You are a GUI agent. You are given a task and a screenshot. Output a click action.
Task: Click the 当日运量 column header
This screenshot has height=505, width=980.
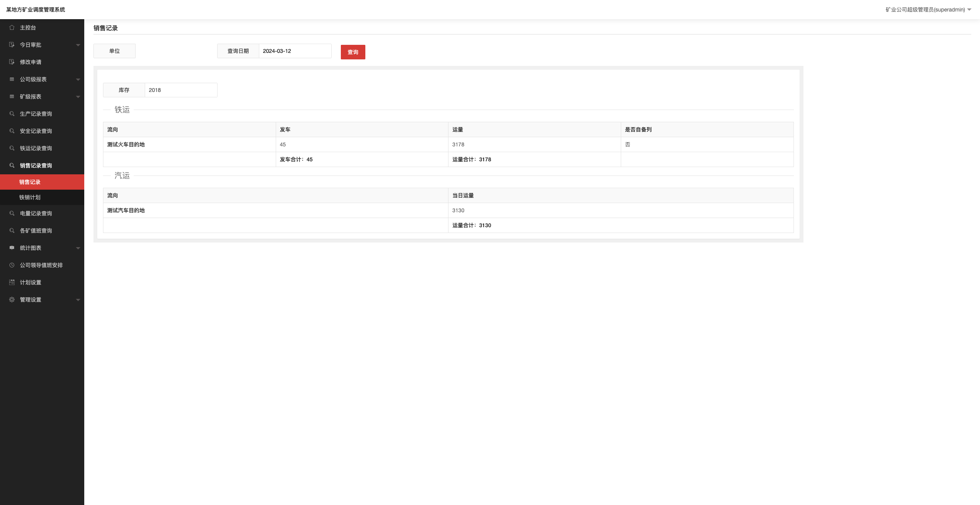pos(621,195)
